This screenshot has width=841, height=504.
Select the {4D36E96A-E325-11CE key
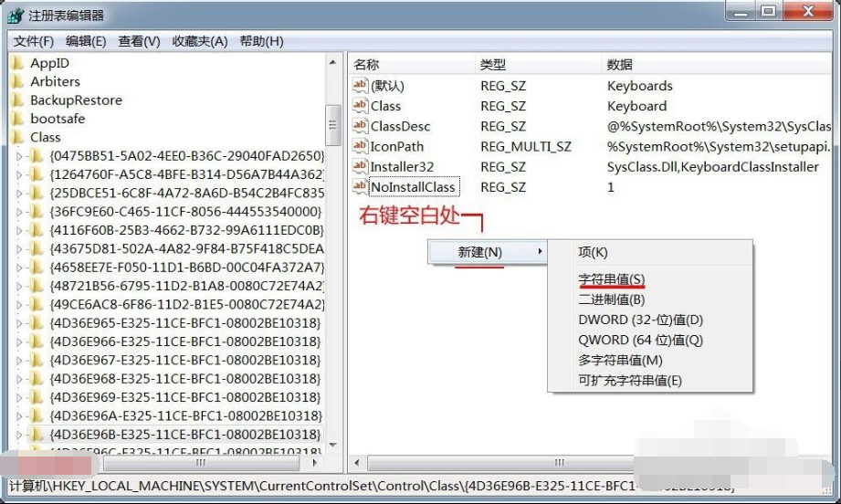tap(185, 415)
